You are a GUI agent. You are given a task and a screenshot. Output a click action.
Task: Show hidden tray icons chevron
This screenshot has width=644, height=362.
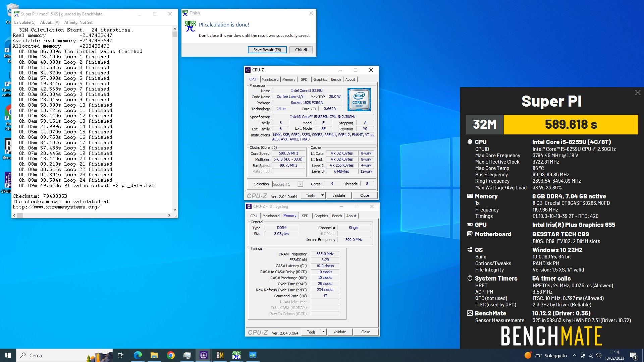[x=574, y=356]
